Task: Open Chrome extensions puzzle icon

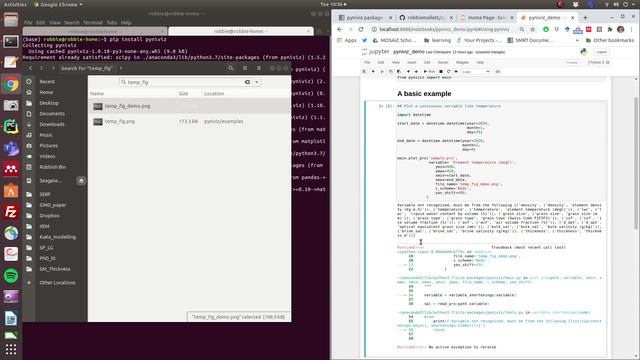Action: (610, 29)
